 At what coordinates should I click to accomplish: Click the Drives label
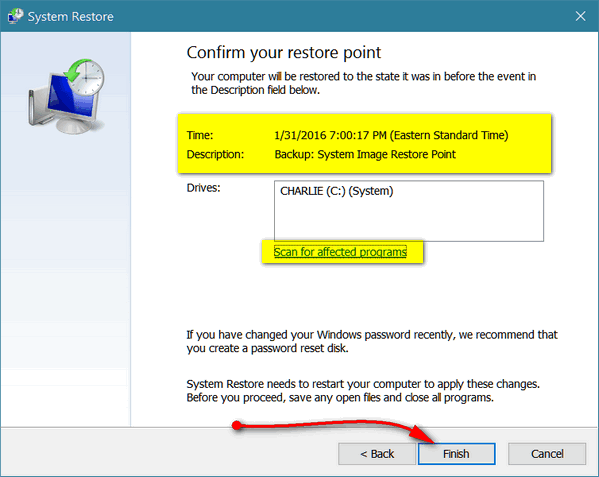coord(203,188)
